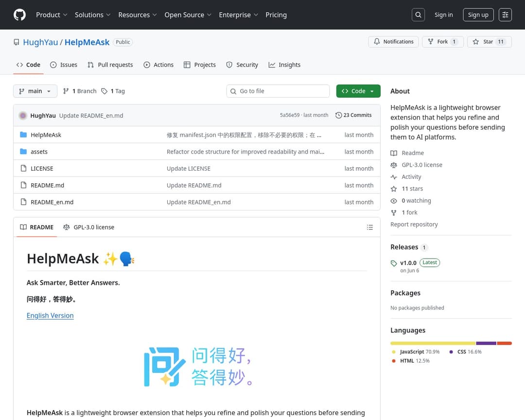Image resolution: width=525 pixels, height=420 pixels.
Task: Open the appearance settings icon next to Sign up
Action: [x=505, y=15]
